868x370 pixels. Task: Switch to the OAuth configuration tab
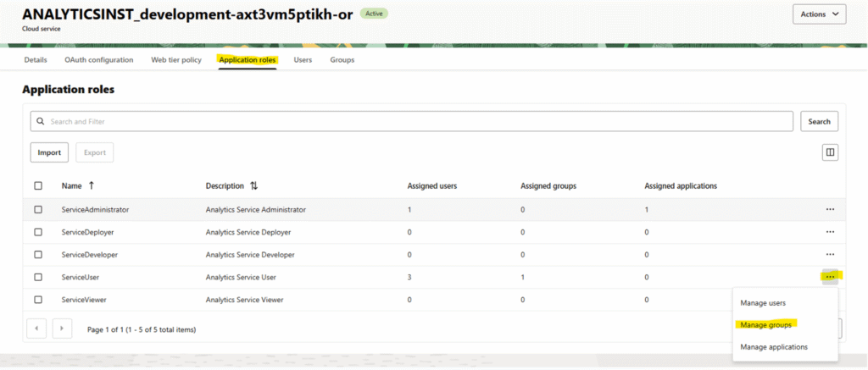(98, 60)
